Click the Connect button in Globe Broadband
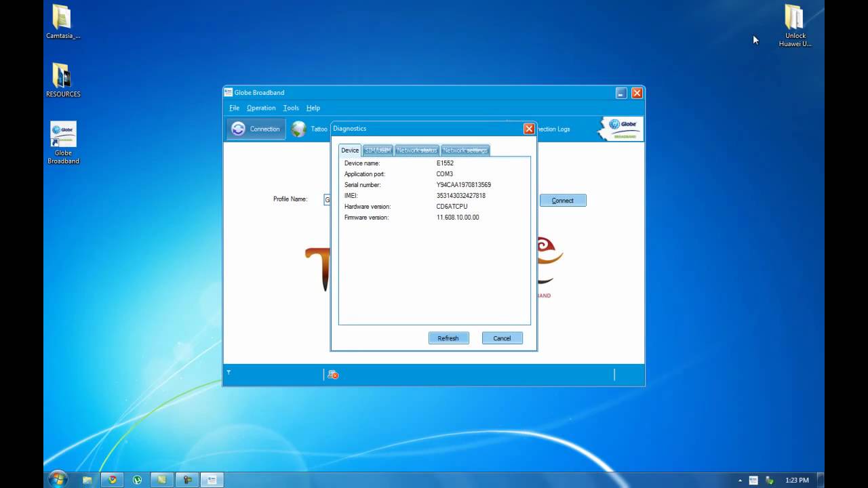The height and width of the screenshot is (488, 868). [563, 201]
